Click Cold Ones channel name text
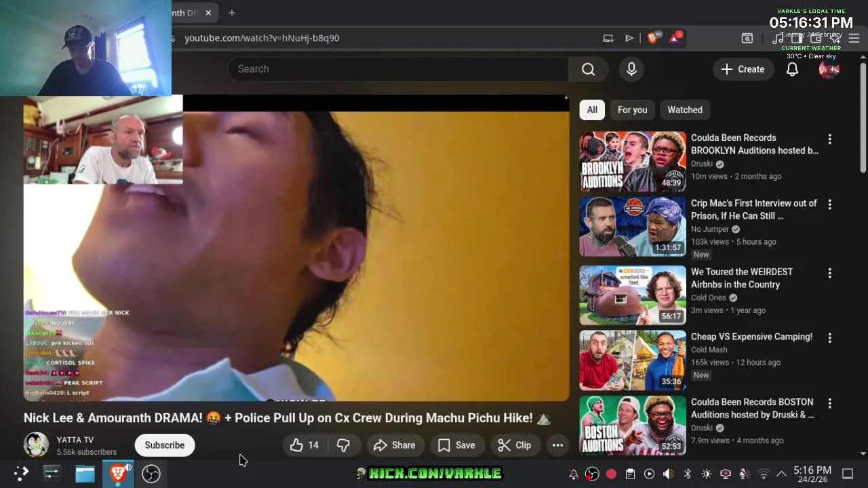 (x=709, y=298)
